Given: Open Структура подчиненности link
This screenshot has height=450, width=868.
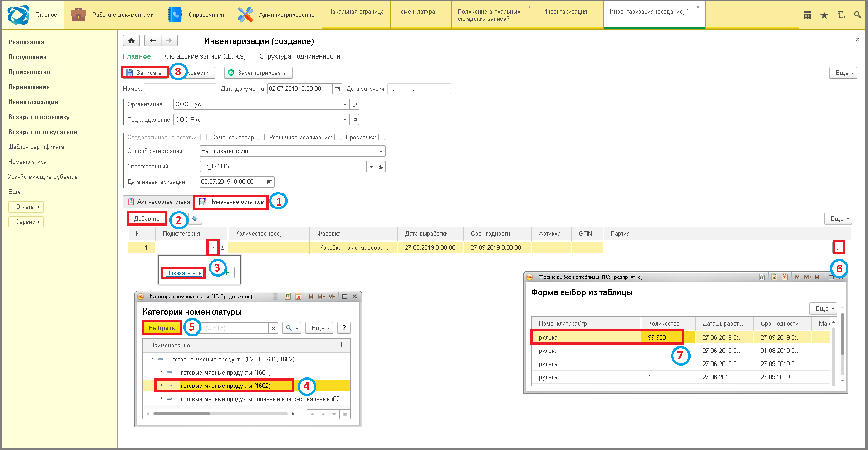Looking at the screenshot, I should (x=300, y=56).
